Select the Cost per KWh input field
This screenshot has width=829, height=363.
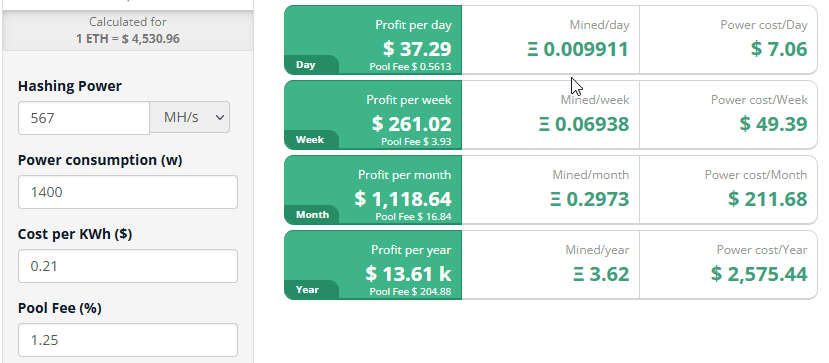[128, 266]
